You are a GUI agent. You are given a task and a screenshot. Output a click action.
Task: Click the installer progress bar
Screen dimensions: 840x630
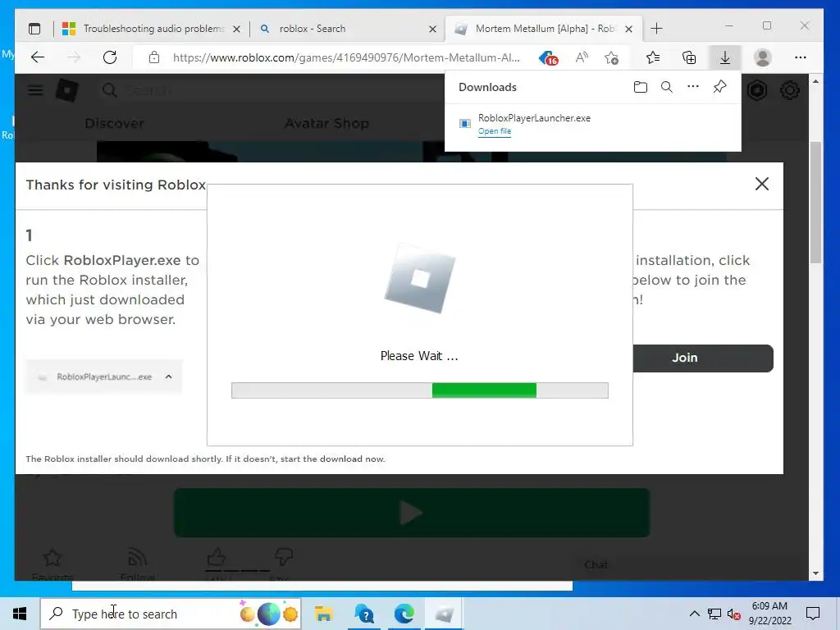(x=419, y=390)
